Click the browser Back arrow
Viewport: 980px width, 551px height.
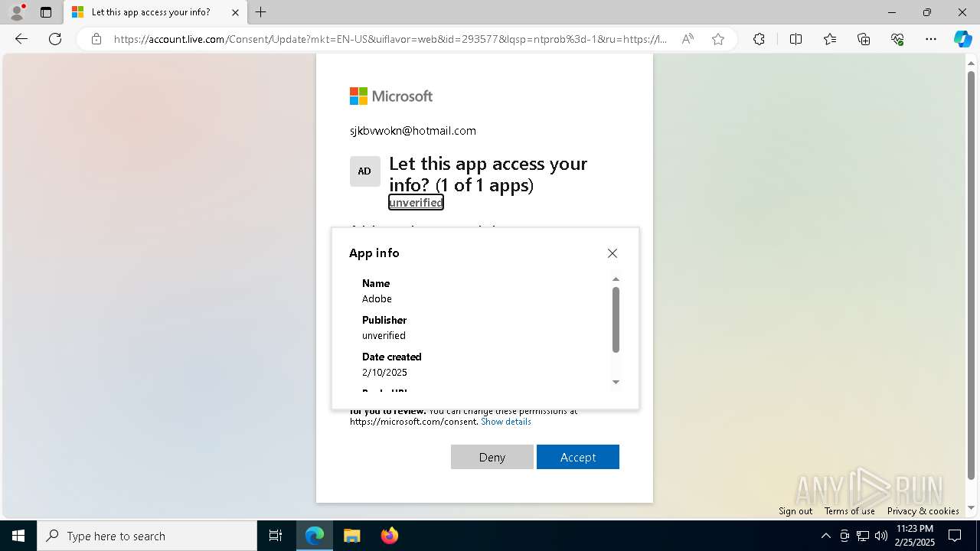21,39
